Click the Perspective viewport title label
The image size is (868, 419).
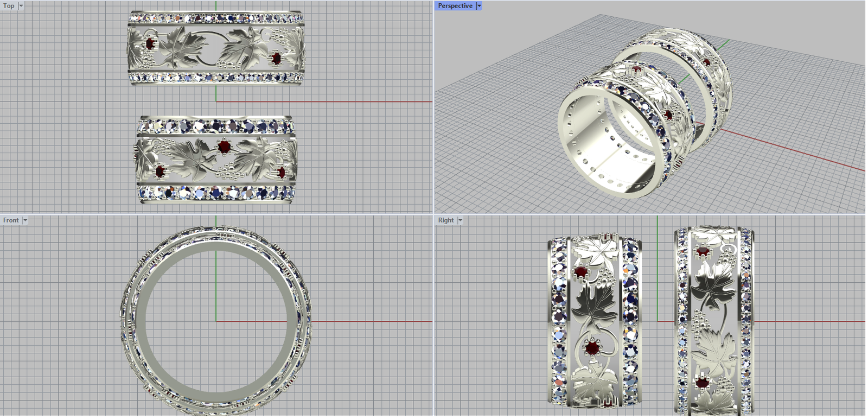tap(455, 6)
